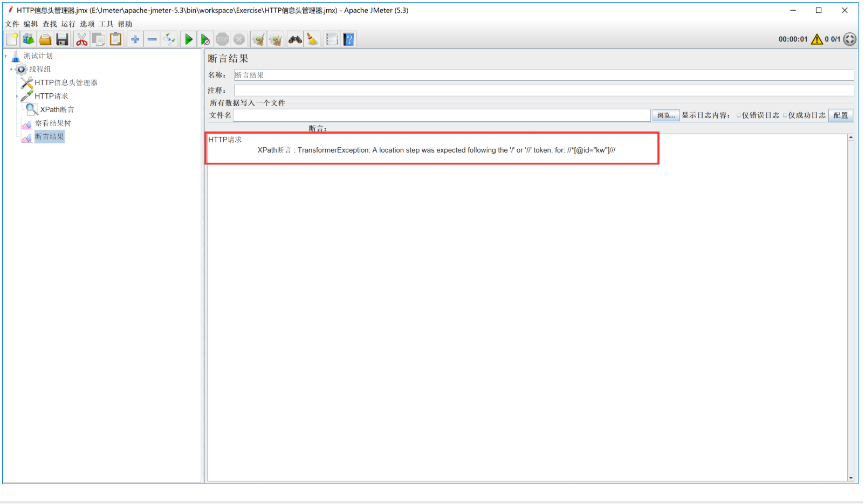Enable the 仅错误日志 checkbox
Image resolution: width=865 pixels, height=504 pixels.
(738, 115)
